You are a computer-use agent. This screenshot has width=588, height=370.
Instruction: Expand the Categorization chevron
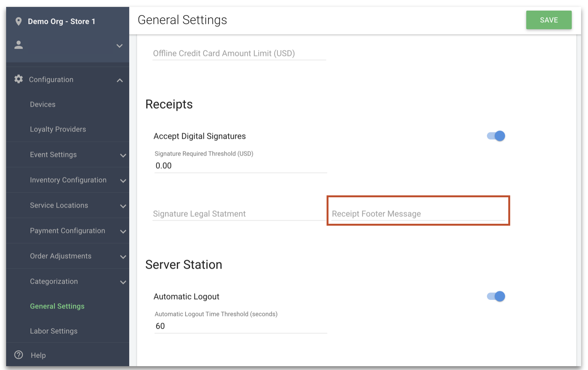123,282
